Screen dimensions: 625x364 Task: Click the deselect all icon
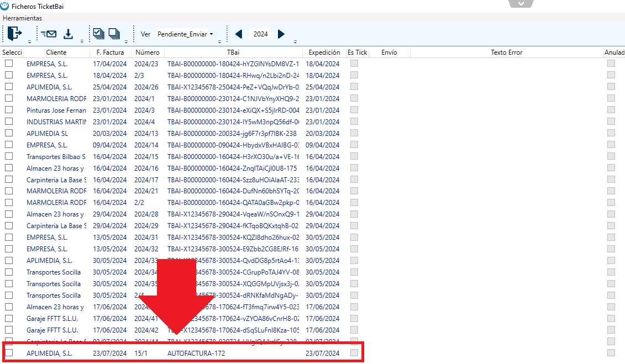[114, 34]
